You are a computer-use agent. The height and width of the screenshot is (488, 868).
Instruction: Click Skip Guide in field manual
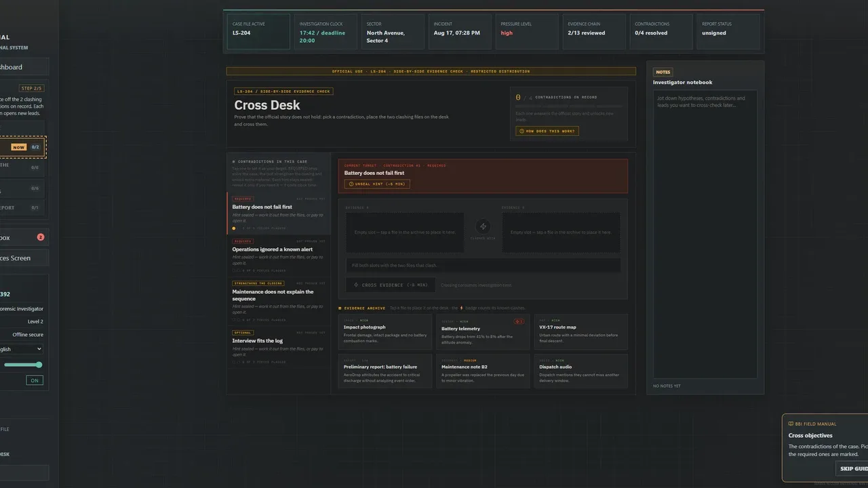point(853,468)
